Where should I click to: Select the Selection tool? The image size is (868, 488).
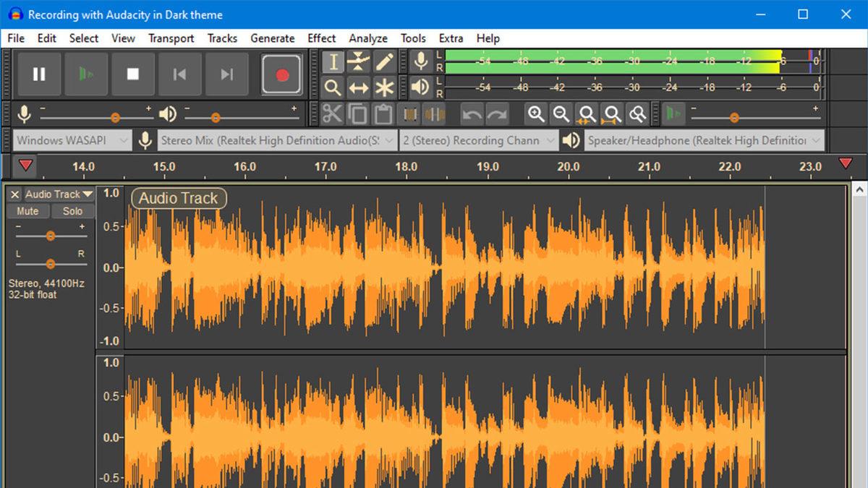pyautogui.click(x=333, y=61)
